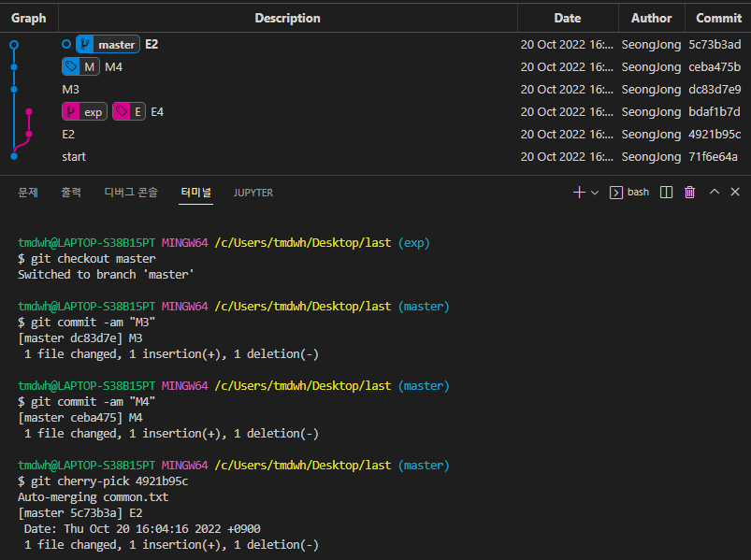The height and width of the screenshot is (560, 751).
Task: Click the bash terminal shell icon
Action: 616,193
